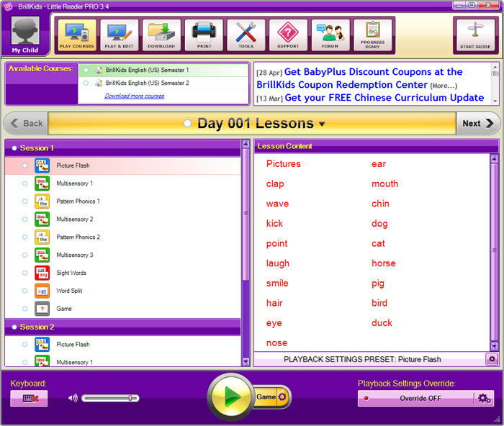The height and width of the screenshot is (426, 504).
Task: Select the My Child profile avatar
Action: pyautogui.click(x=25, y=31)
